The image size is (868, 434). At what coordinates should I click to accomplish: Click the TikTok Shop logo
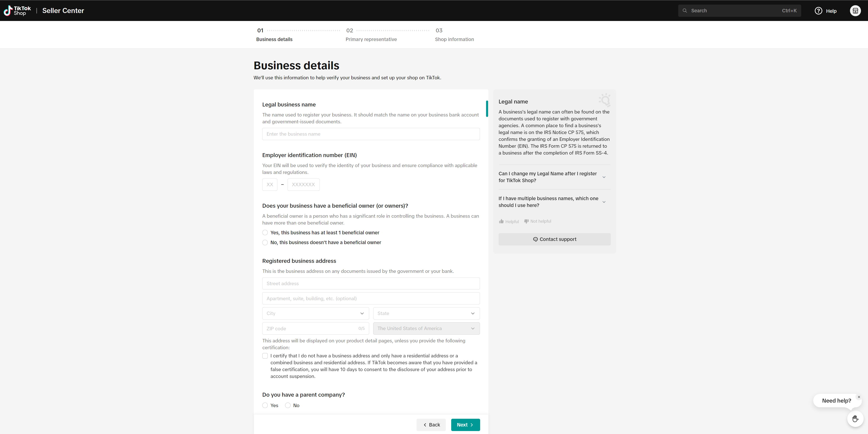tap(17, 10)
